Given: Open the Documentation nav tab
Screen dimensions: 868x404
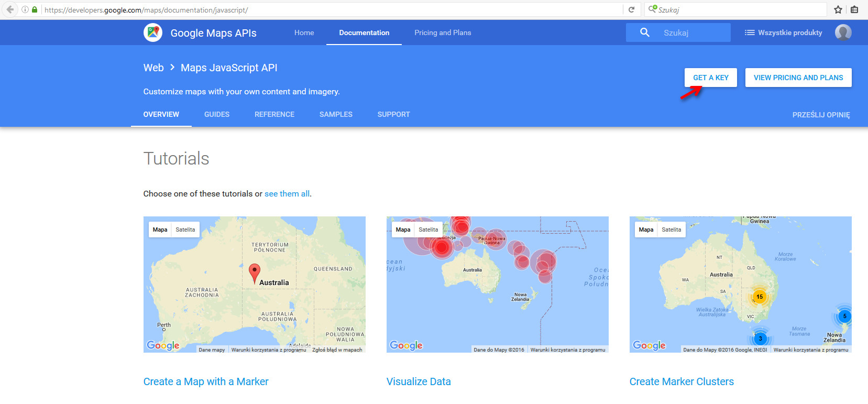Looking at the screenshot, I should 364,32.
